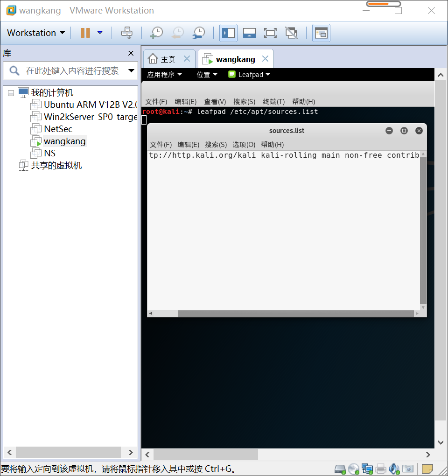The width and height of the screenshot is (448, 476).
Task: Collapse the 我的计算机 tree node
Action: pos(11,93)
